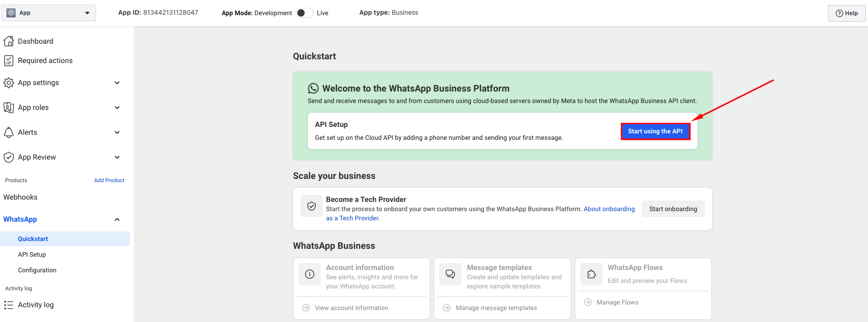The width and height of the screenshot is (868, 322).
Task: Click the App settings gear icon
Action: coord(9,83)
